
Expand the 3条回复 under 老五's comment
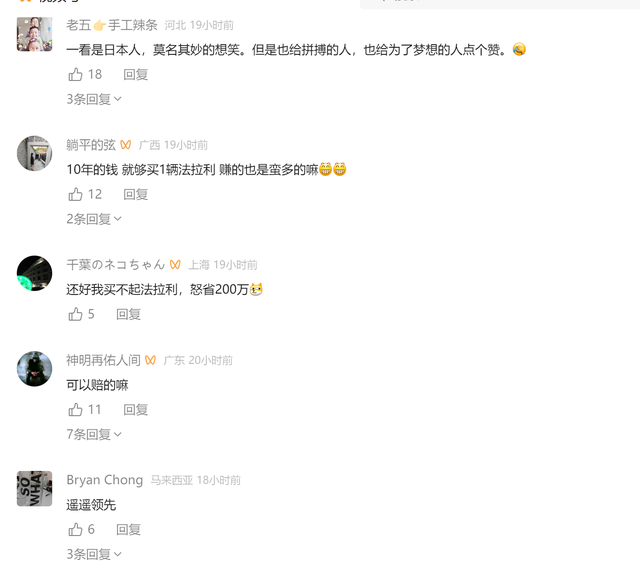tap(94, 99)
